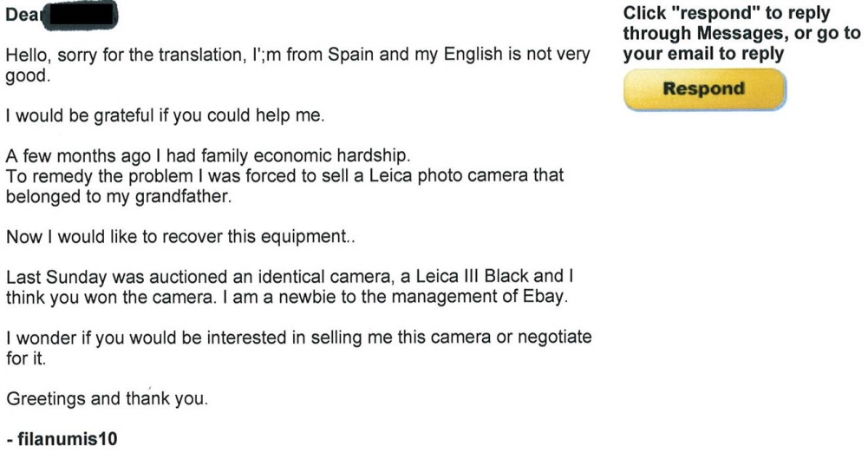
Task: Click the "family economic hardship" line
Action: pos(207,155)
